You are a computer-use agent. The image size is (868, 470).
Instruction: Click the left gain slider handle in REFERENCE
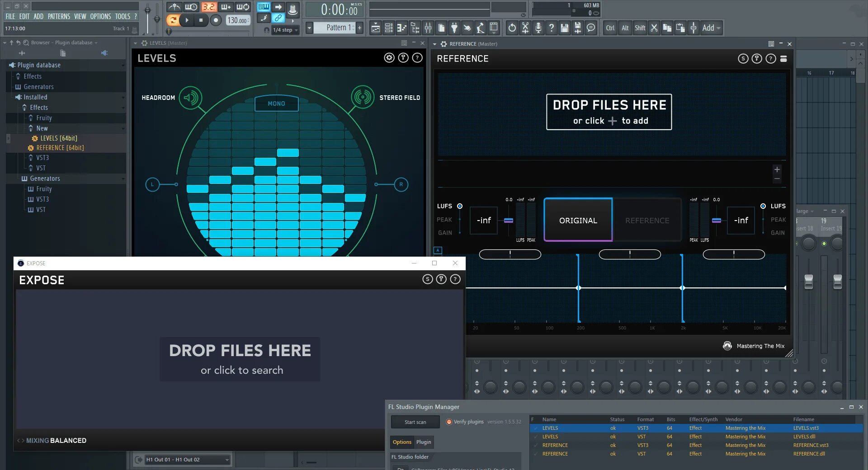click(x=509, y=221)
